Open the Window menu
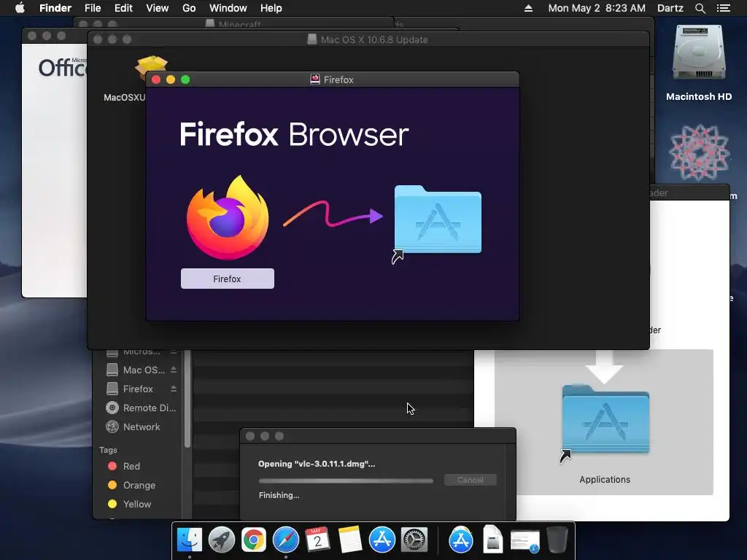The height and width of the screenshot is (560, 747). tap(228, 8)
